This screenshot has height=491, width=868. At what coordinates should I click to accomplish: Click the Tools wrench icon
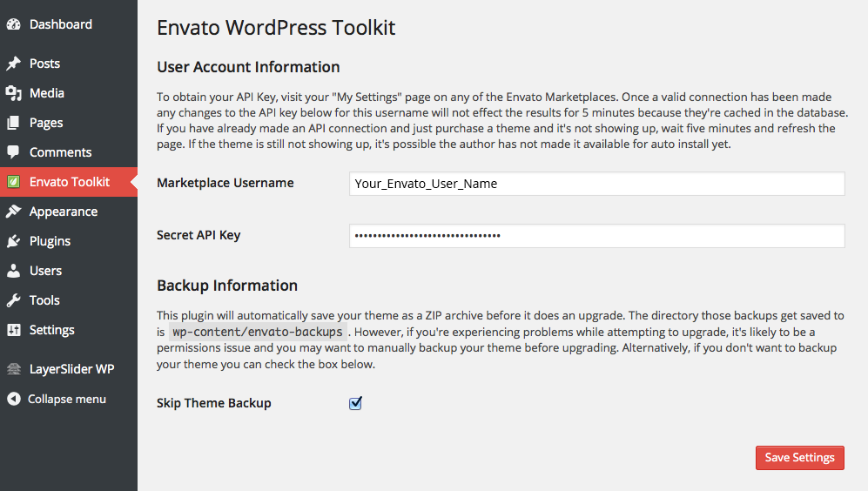click(13, 300)
